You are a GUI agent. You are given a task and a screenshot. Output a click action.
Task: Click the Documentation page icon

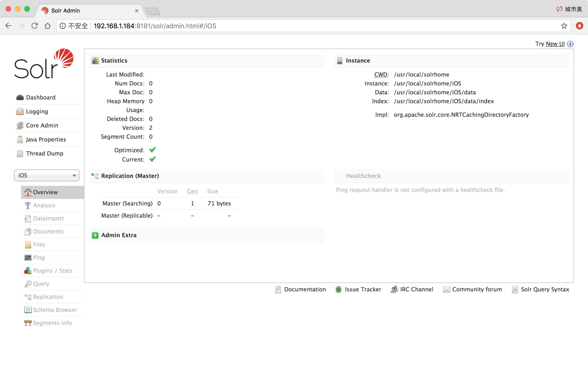point(278,289)
